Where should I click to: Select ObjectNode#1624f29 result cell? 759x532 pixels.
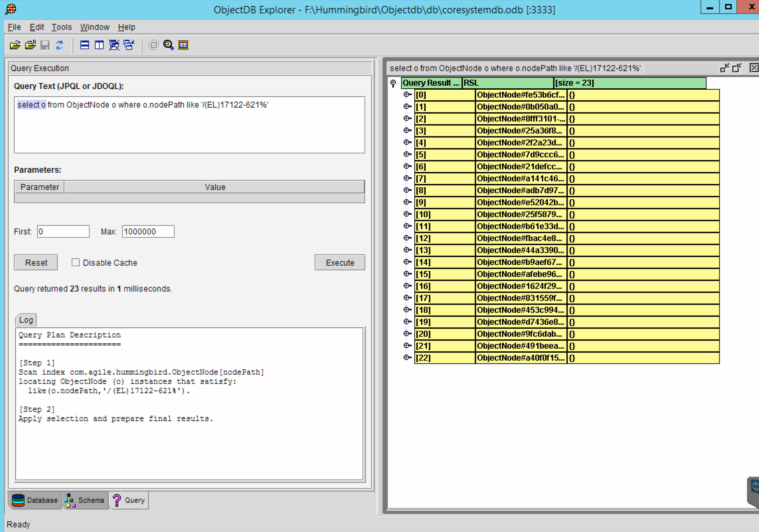[x=521, y=286]
